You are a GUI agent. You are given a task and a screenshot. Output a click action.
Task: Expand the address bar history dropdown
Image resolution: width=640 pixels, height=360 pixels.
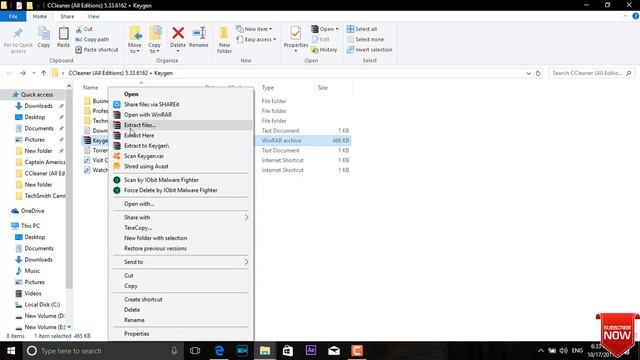[529, 73]
